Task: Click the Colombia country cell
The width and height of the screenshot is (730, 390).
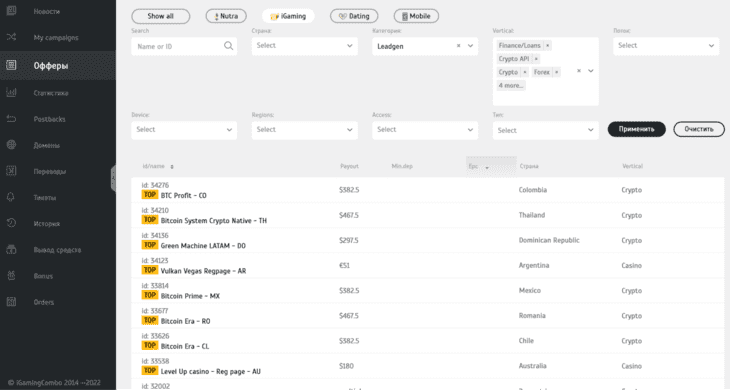Action: (x=533, y=190)
